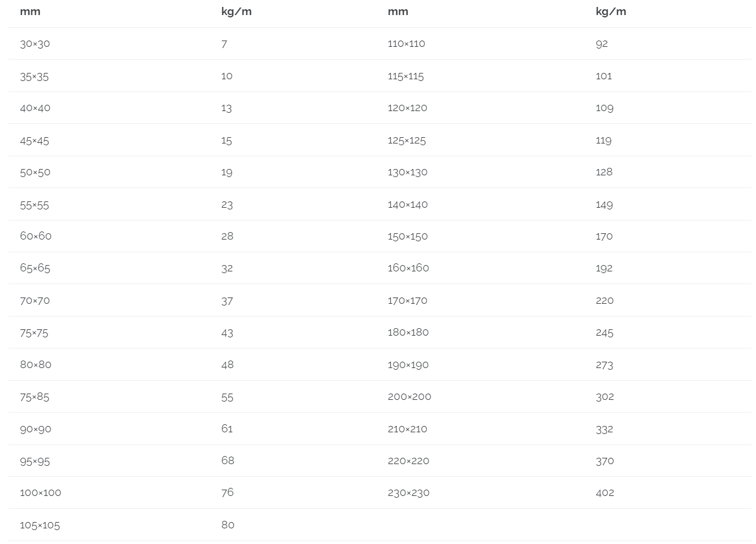Click the kg/m header above value 7

tap(236, 12)
